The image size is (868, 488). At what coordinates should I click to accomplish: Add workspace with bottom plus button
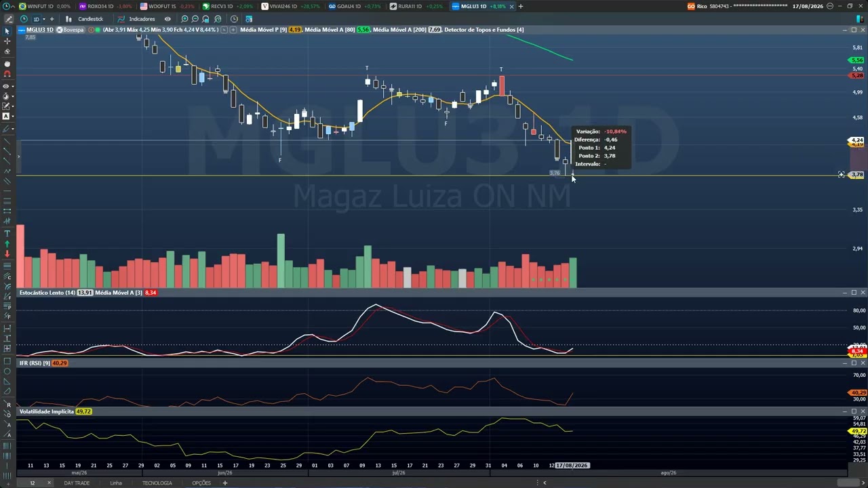click(225, 483)
